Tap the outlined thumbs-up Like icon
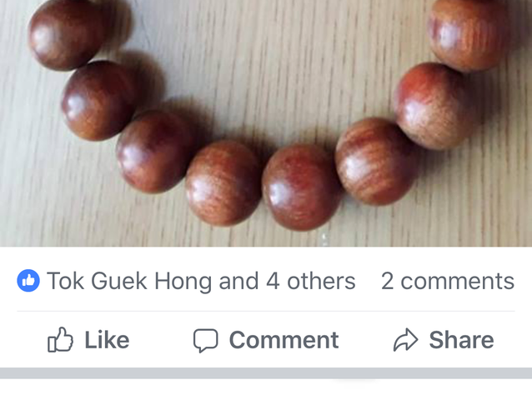Screen dimensions: 532x400 [x=60, y=340]
